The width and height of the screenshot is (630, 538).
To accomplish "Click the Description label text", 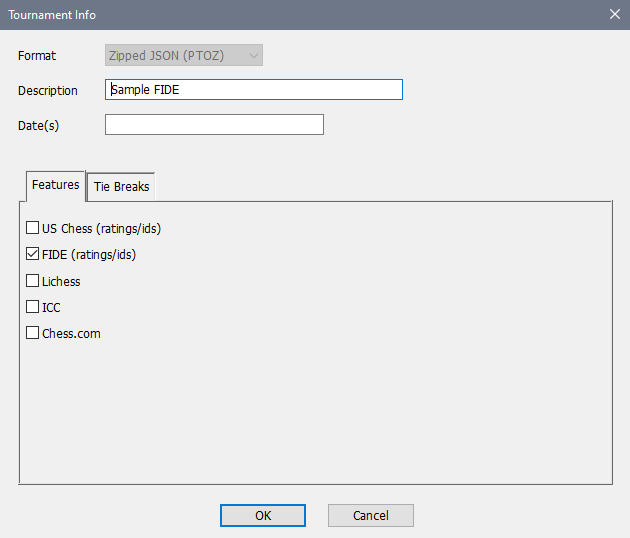I will point(47,91).
